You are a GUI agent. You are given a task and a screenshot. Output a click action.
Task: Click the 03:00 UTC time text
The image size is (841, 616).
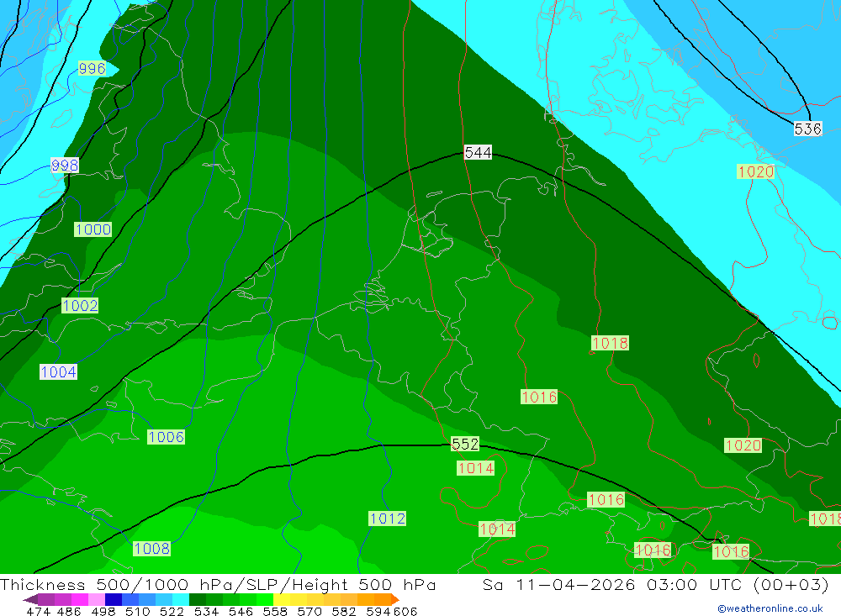(x=696, y=584)
